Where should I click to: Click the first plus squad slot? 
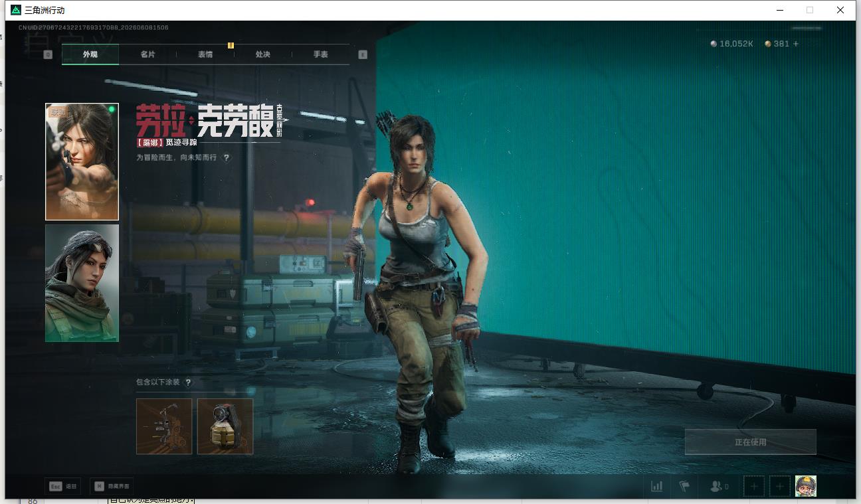coord(754,487)
